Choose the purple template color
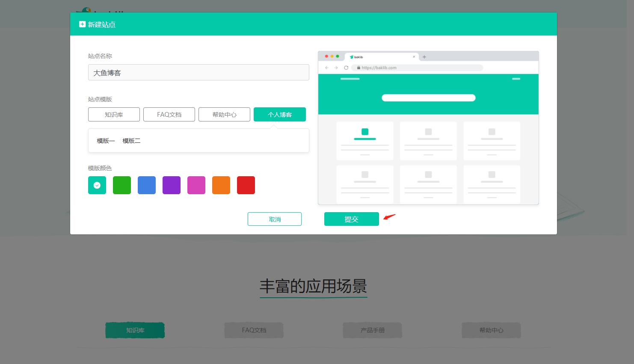The width and height of the screenshot is (634, 364). pos(172,185)
